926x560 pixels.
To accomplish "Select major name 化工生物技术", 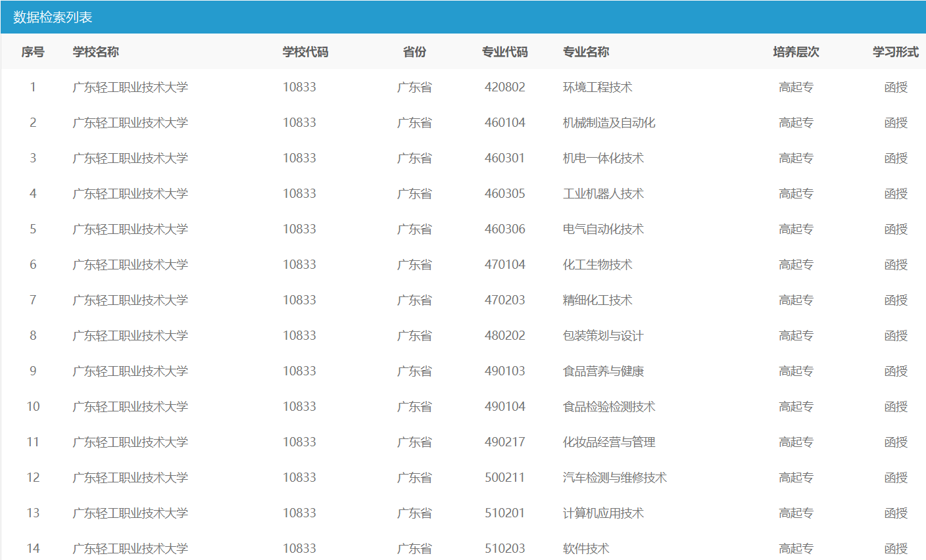I will (x=598, y=265).
